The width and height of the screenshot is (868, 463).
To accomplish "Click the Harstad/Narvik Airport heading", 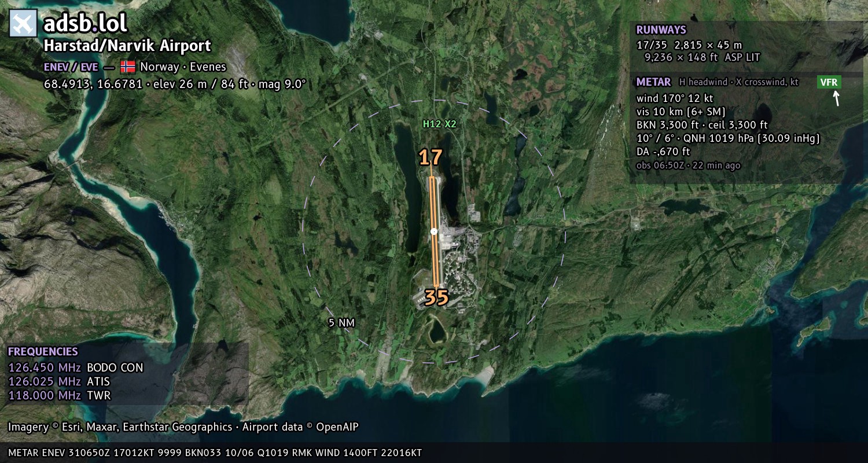I will (127, 46).
